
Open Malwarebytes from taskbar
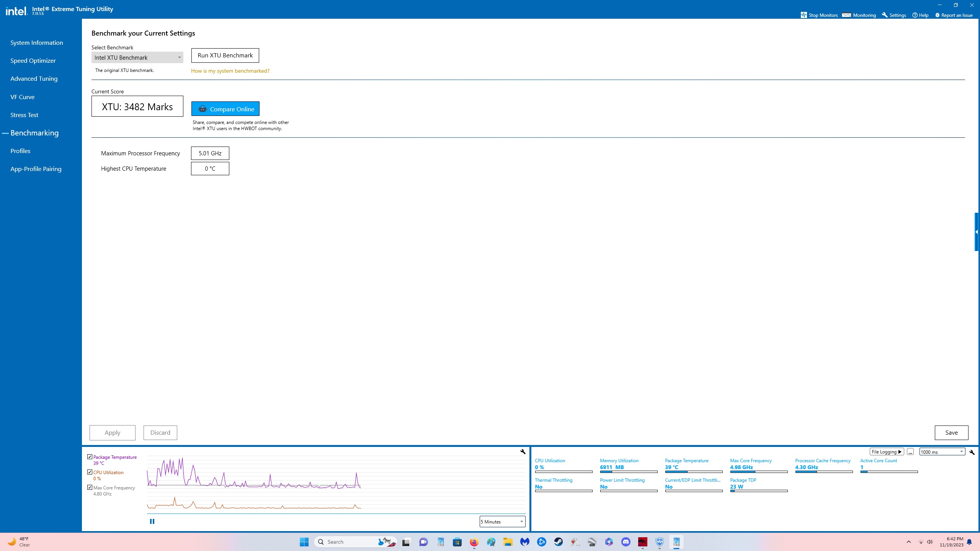[524, 542]
